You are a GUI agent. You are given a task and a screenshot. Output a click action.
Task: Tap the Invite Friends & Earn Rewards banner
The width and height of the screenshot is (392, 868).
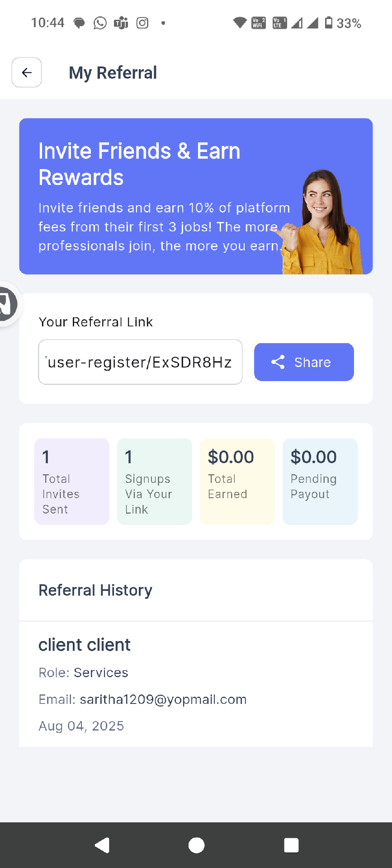point(196,196)
